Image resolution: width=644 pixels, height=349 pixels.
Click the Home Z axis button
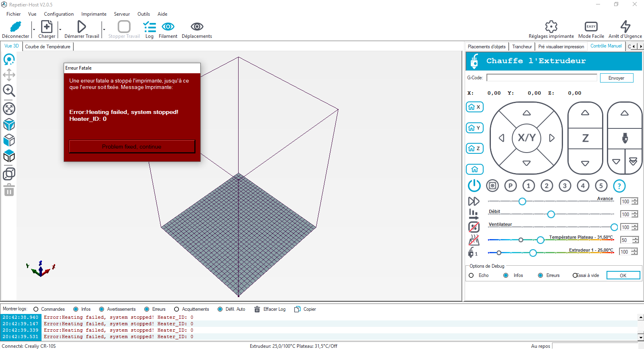(475, 149)
